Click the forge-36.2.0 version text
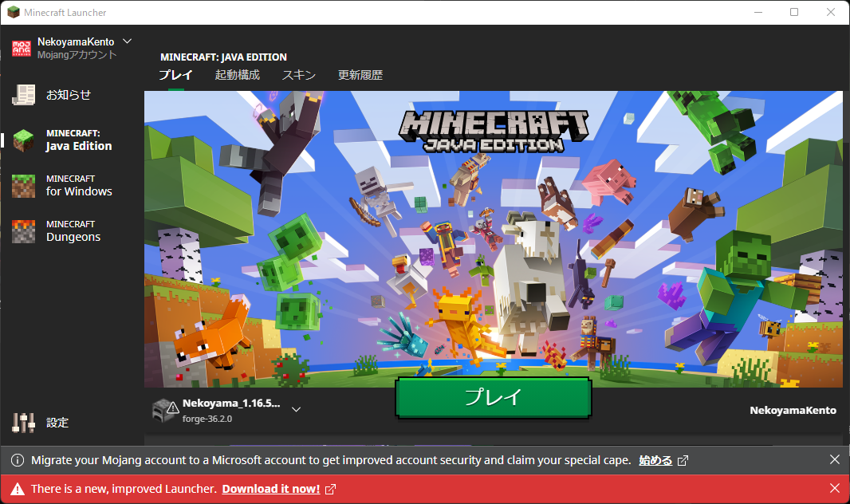 tap(207, 419)
